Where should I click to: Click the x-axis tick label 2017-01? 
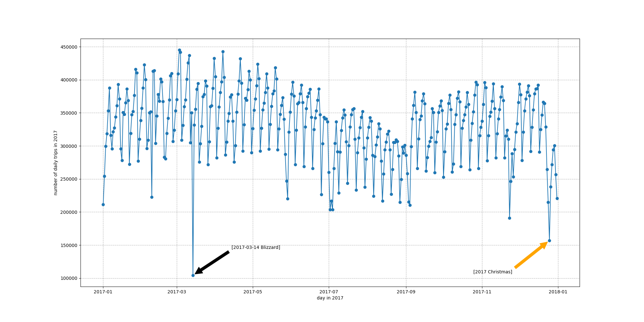click(x=103, y=292)
